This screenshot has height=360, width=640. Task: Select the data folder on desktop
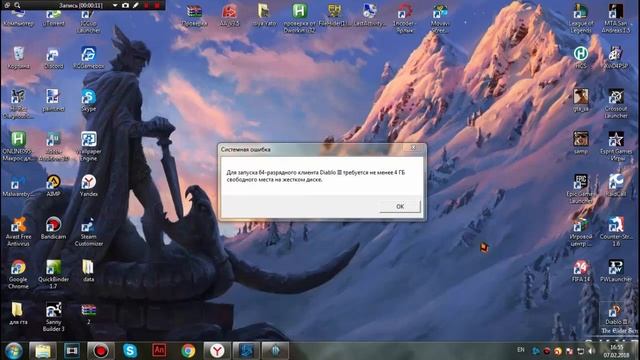pos(88,271)
